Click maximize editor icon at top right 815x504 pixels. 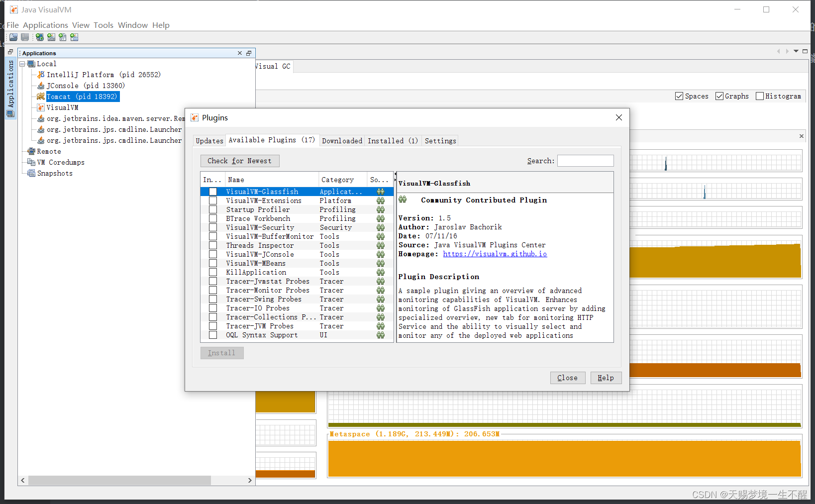click(805, 51)
